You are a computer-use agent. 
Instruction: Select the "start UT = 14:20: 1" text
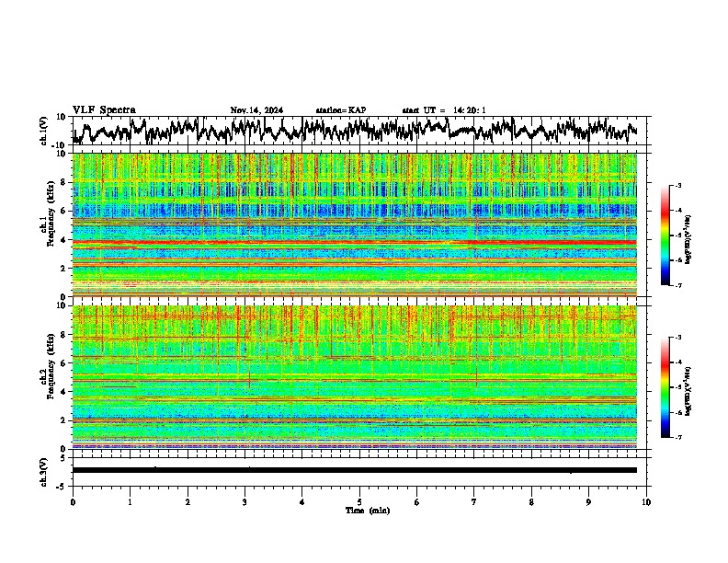[444, 110]
